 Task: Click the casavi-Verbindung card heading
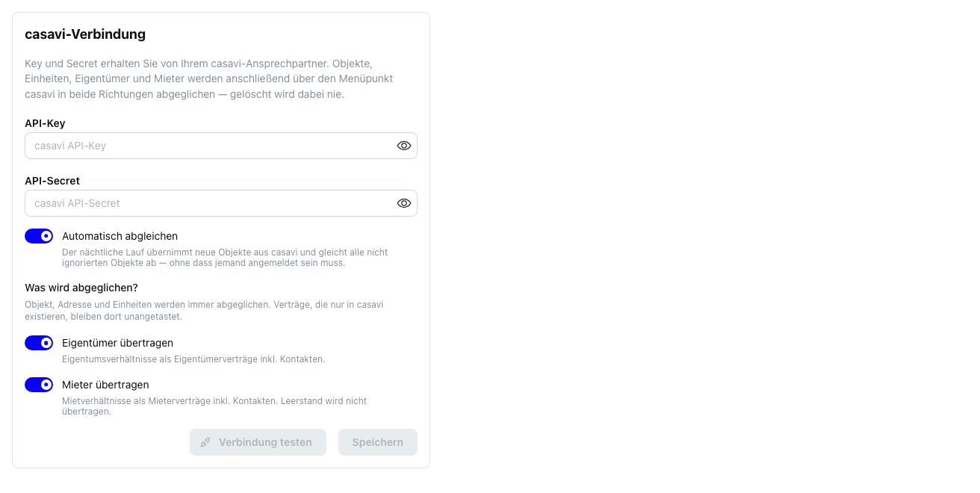85,34
